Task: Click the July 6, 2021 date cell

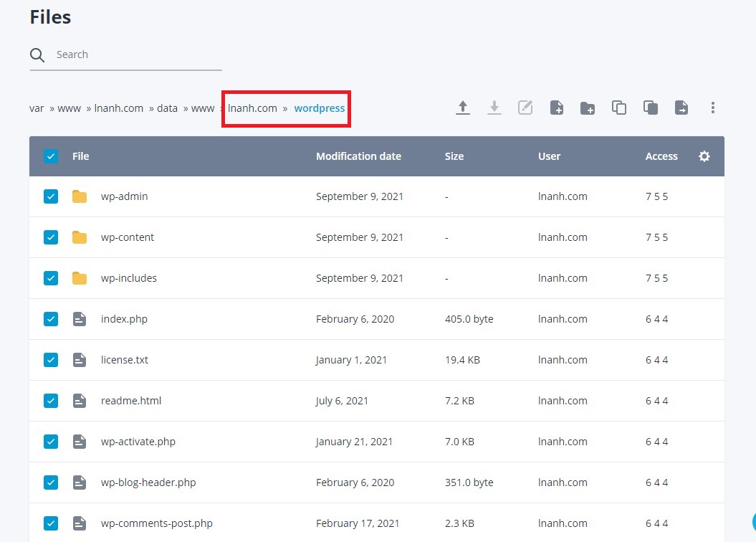Action: point(342,401)
